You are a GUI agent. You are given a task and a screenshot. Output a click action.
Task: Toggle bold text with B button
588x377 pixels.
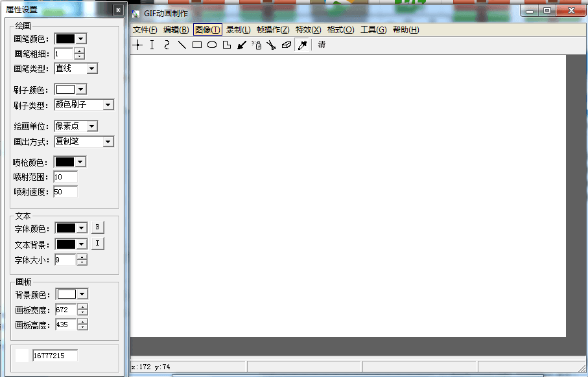[x=97, y=227]
